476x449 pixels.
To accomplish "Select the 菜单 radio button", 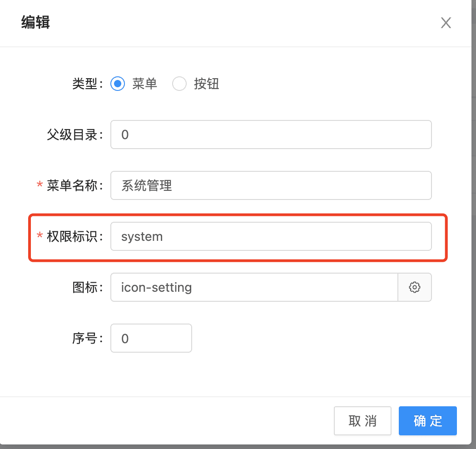I will point(118,84).
